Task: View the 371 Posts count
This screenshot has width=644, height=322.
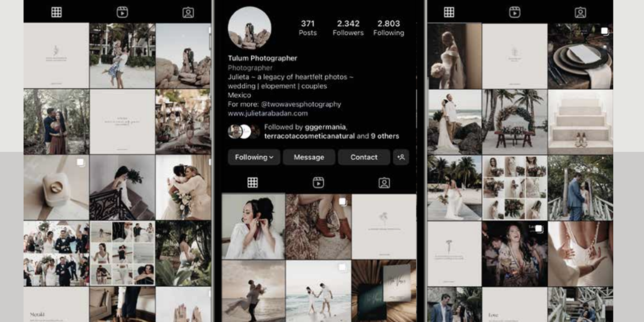Action: pyautogui.click(x=307, y=28)
